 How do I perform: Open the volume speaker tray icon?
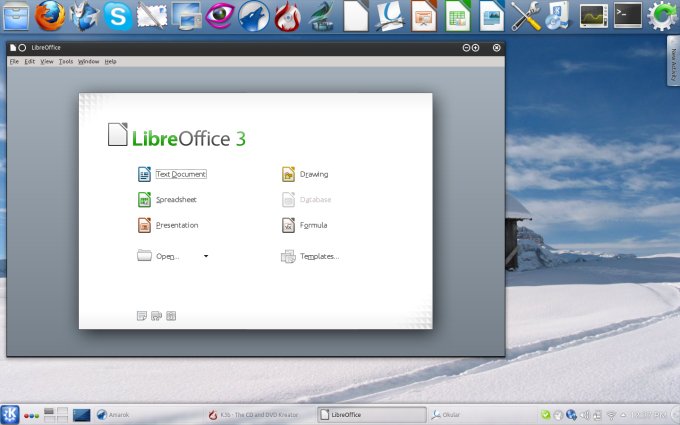click(x=585, y=415)
